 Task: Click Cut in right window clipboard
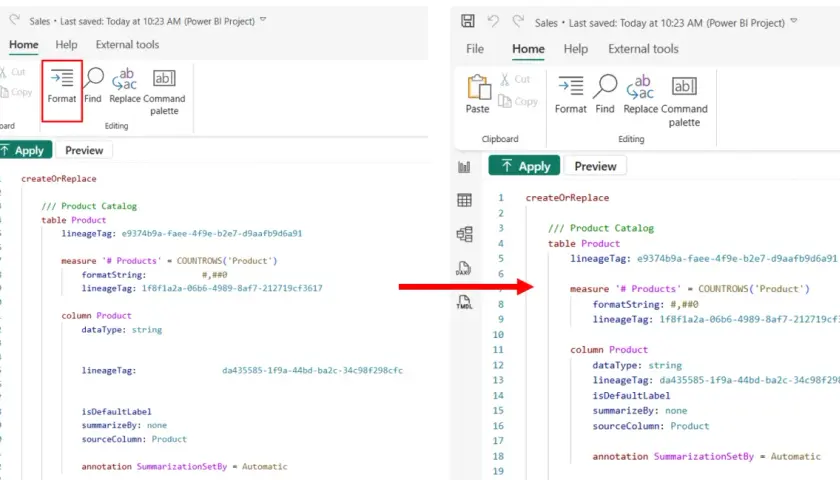click(515, 79)
